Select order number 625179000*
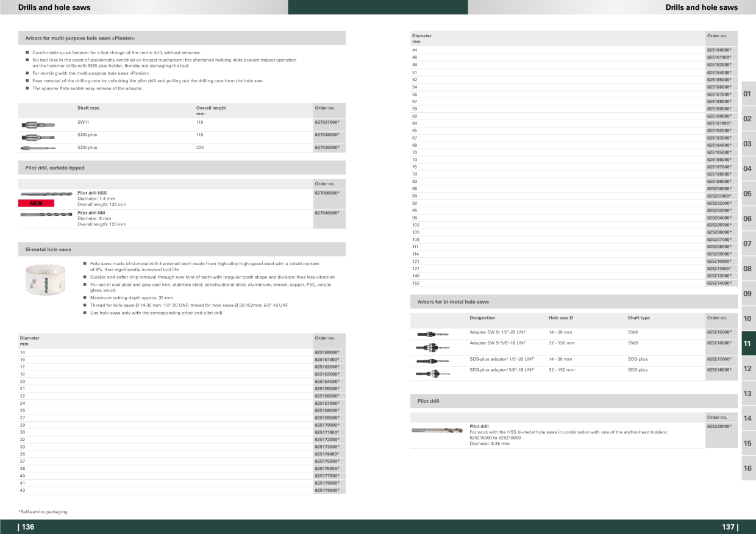The width and height of the screenshot is (756, 534). point(327,490)
